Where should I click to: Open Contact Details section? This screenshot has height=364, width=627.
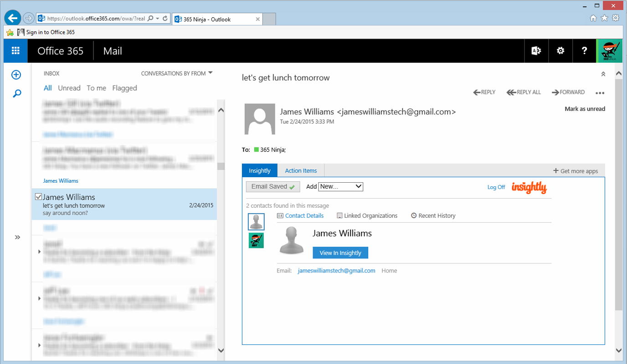[x=300, y=215]
